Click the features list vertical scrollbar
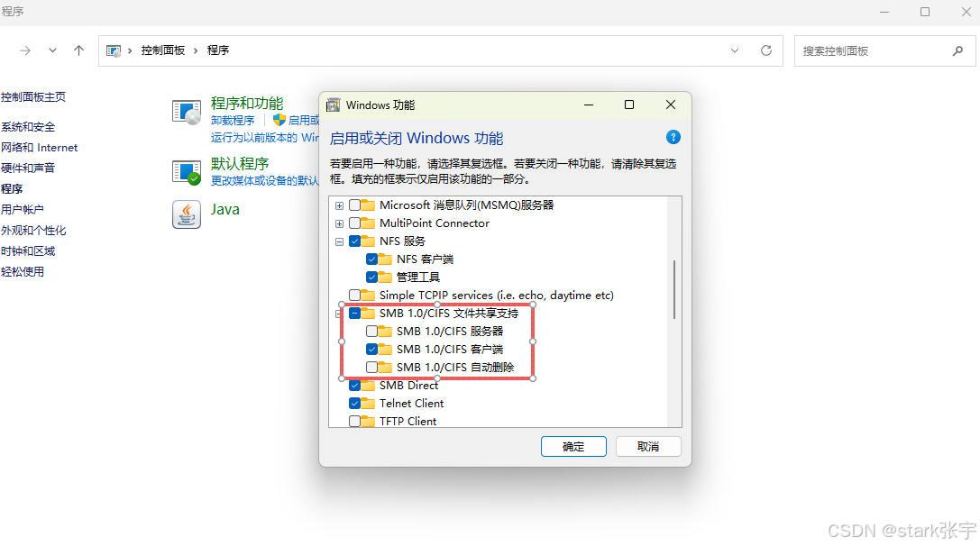Screen dimensions: 980x546 point(674,289)
